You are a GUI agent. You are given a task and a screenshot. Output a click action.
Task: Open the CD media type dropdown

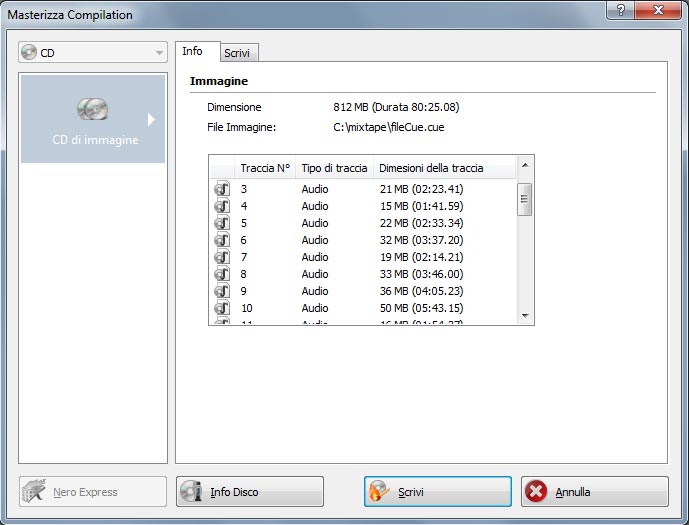pos(93,52)
